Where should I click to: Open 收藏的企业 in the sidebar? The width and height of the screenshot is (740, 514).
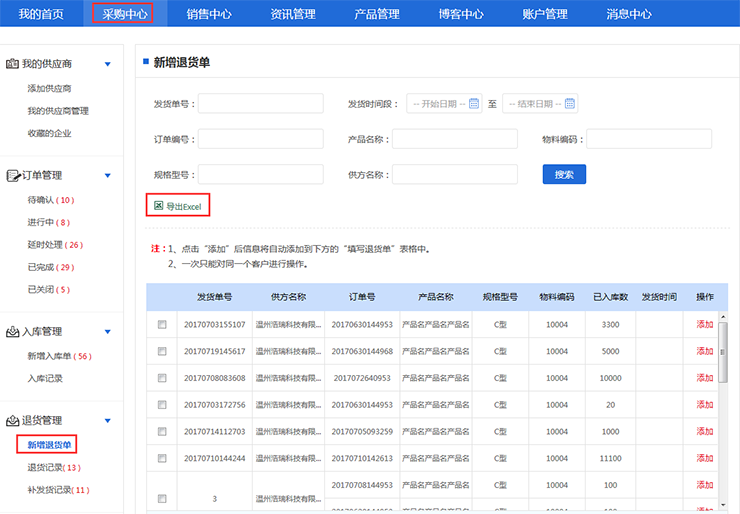(x=49, y=133)
